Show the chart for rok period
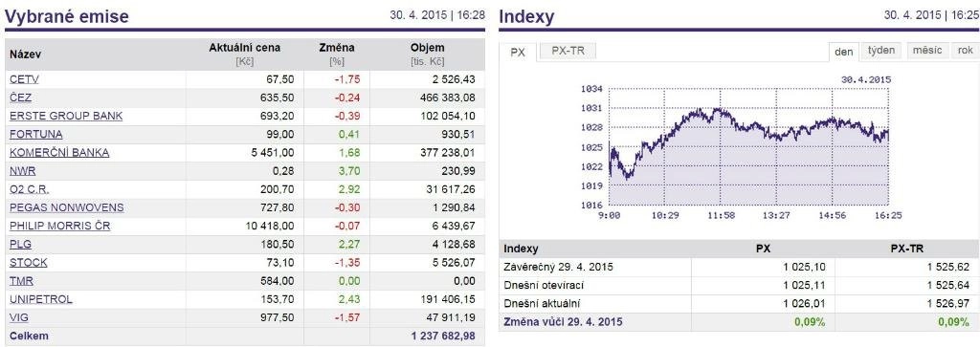Viewport: 980px width, 347px height. pyautogui.click(x=966, y=51)
